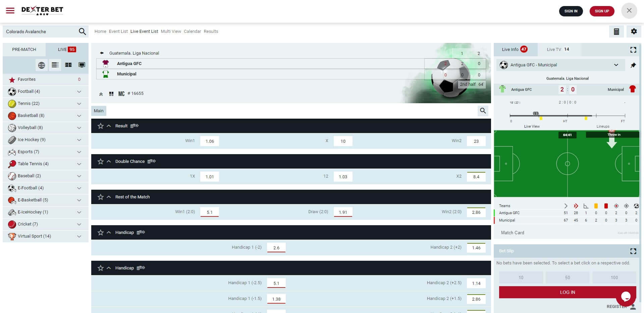Open the settings gear icon

point(634,31)
